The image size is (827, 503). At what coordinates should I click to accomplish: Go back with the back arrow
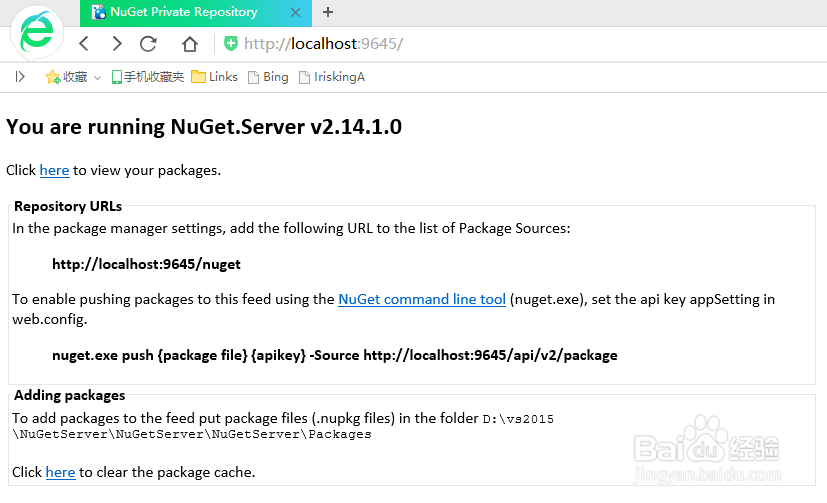(84, 44)
